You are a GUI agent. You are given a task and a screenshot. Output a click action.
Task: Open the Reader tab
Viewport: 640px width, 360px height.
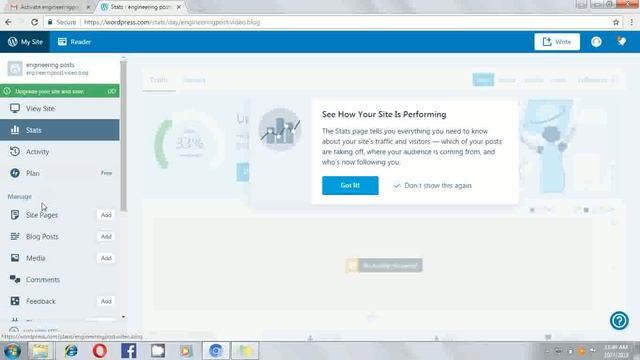[74, 42]
